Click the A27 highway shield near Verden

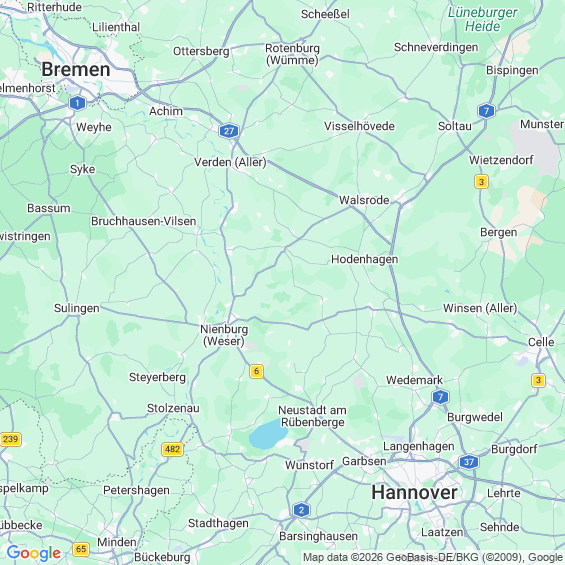(229, 131)
